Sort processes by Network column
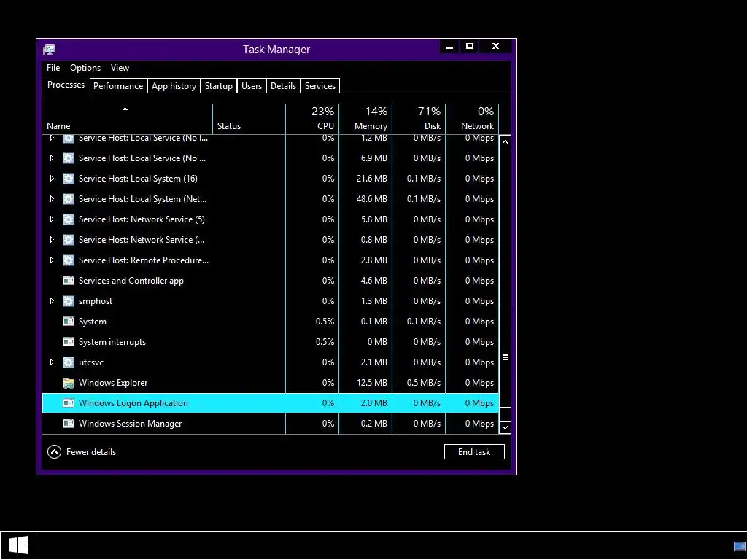This screenshot has height=560, width=747. tap(472, 119)
